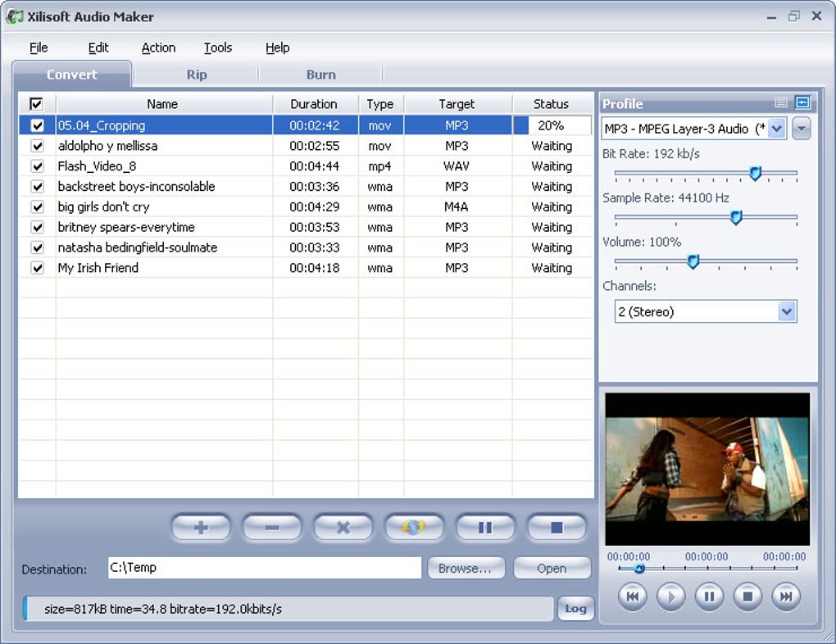Click the convert button with globe icon
This screenshot has height=644, width=836.
coord(414,528)
